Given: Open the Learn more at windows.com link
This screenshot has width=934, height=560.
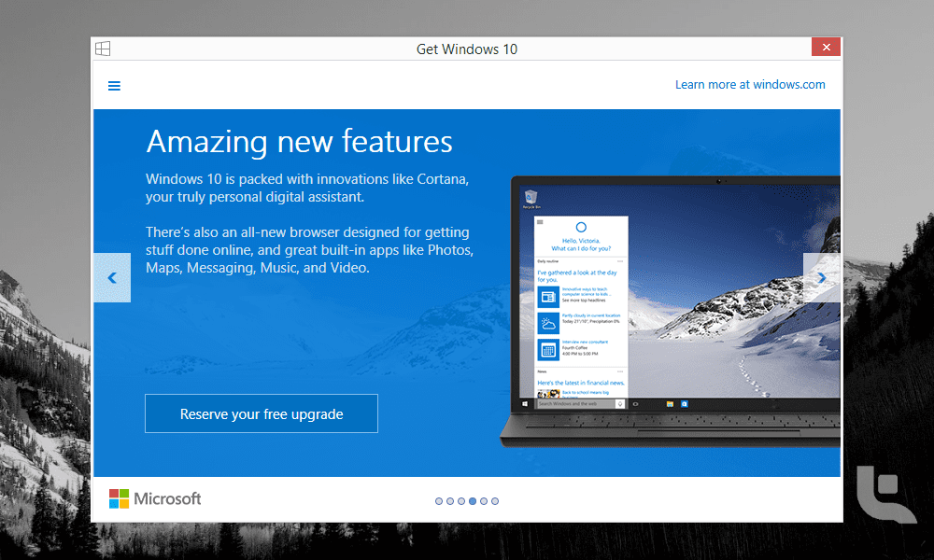Looking at the screenshot, I should pyautogui.click(x=750, y=85).
